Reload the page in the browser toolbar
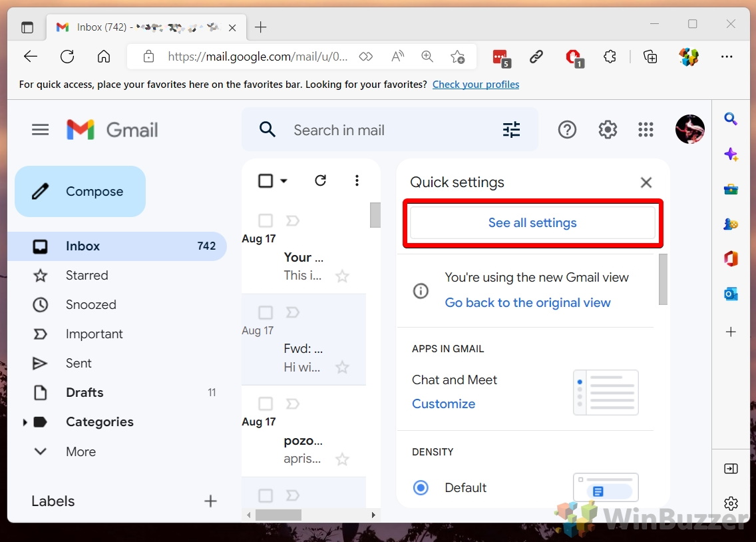Image resolution: width=756 pixels, height=542 pixels. (67, 57)
